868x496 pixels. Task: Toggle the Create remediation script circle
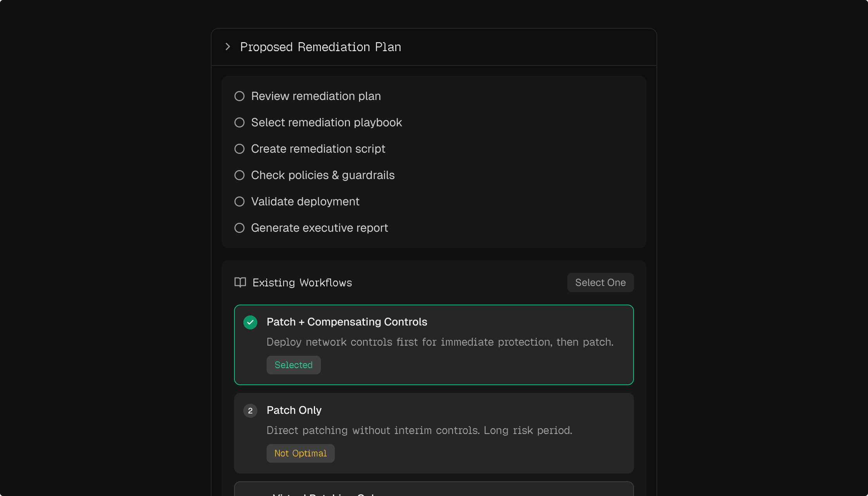click(x=239, y=149)
